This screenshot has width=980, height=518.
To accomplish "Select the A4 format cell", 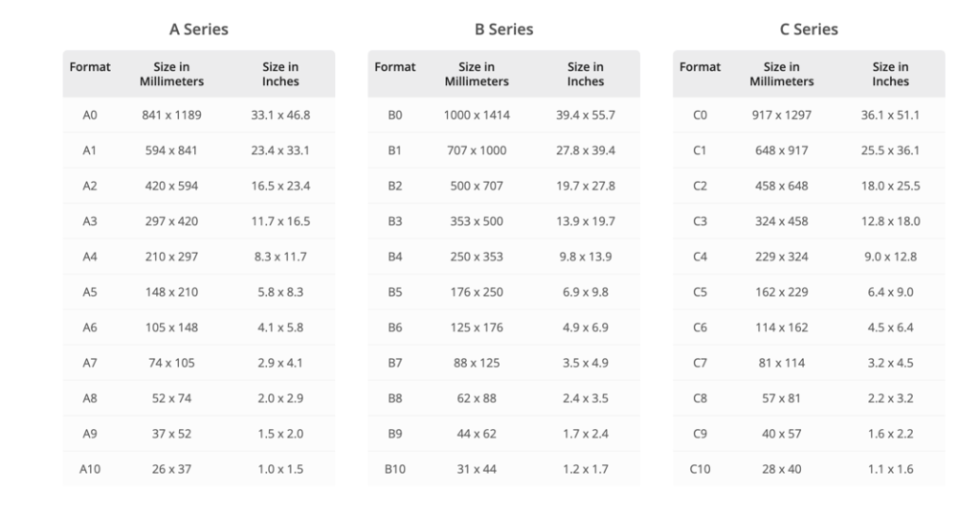I will [x=90, y=257].
